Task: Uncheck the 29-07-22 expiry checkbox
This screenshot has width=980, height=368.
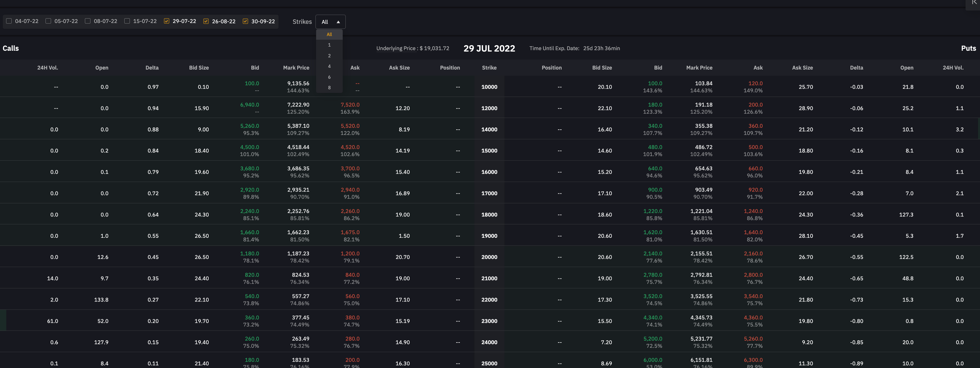Action: [167, 21]
